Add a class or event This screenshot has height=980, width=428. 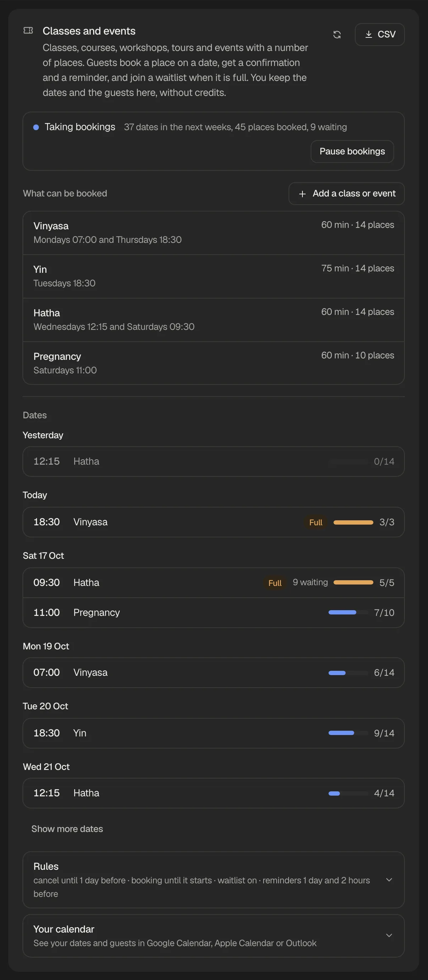346,194
